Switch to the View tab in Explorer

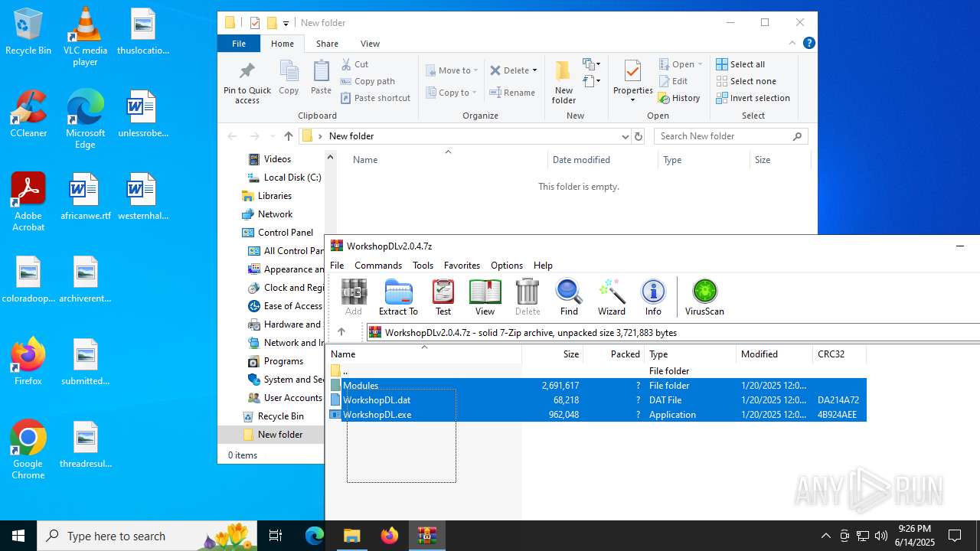coord(370,44)
